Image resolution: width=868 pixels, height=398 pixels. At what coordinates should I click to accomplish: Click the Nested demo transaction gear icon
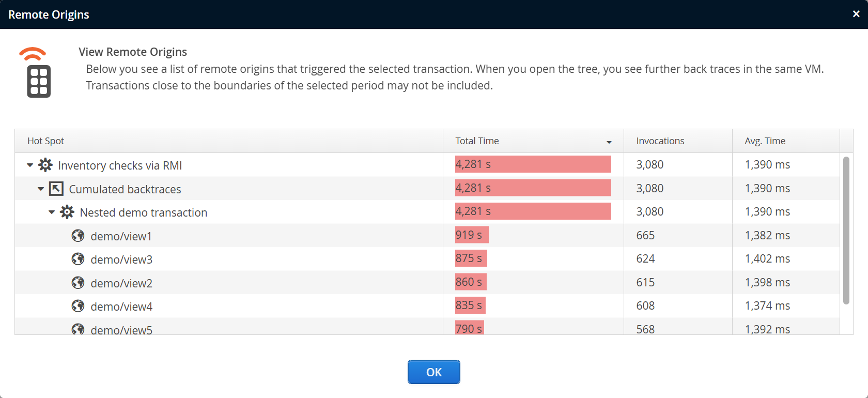tap(67, 212)
